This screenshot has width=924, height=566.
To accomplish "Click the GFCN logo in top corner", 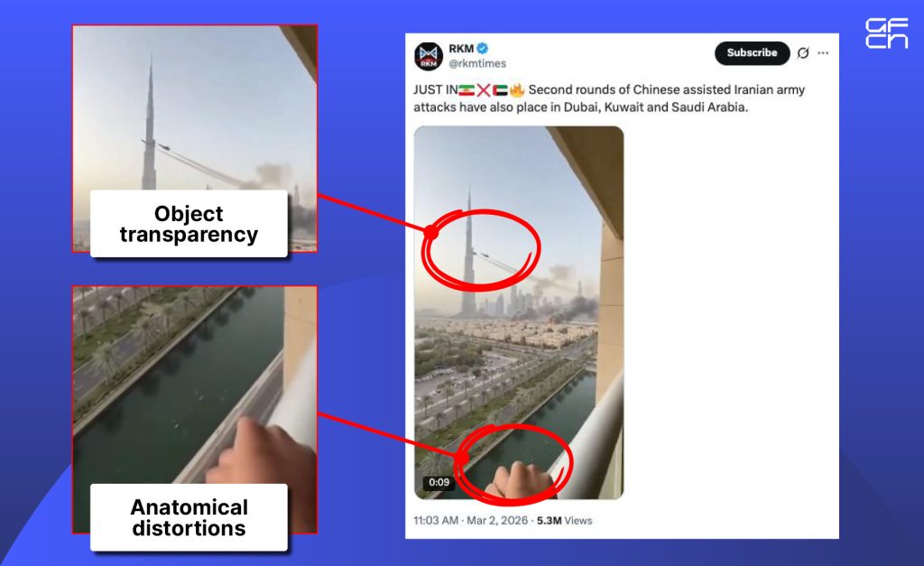I will [x=886, y=33].
